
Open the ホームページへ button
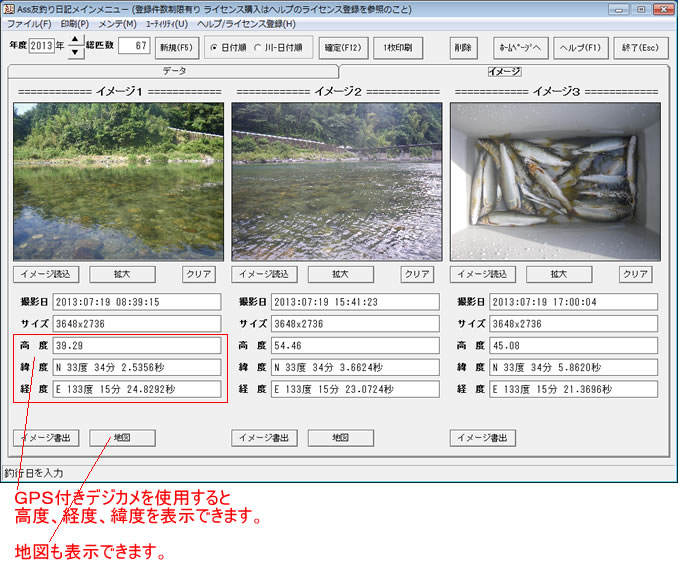[520, 47]
